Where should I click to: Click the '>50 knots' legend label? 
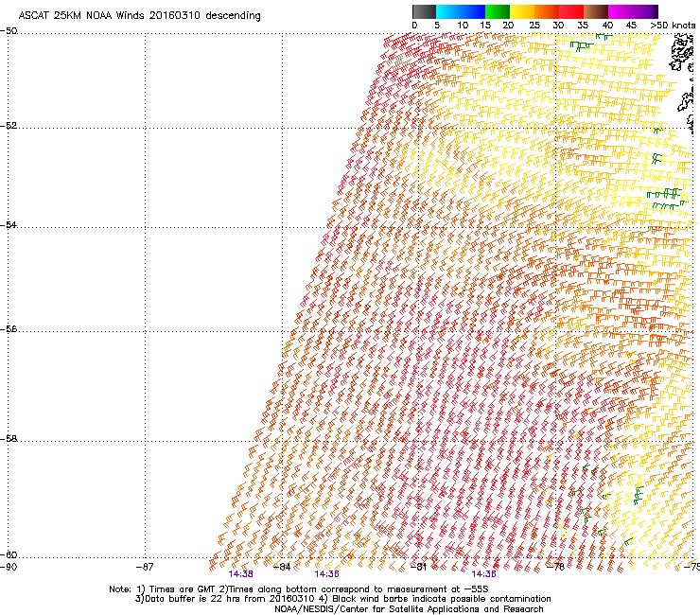pyautogui.click(x=673, y=26)
